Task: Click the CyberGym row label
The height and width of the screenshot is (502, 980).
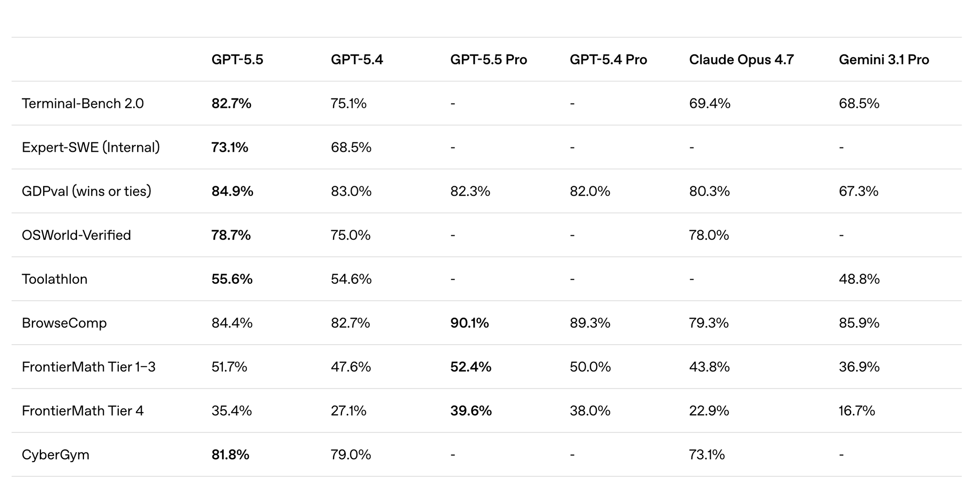Action: (56, 455)
